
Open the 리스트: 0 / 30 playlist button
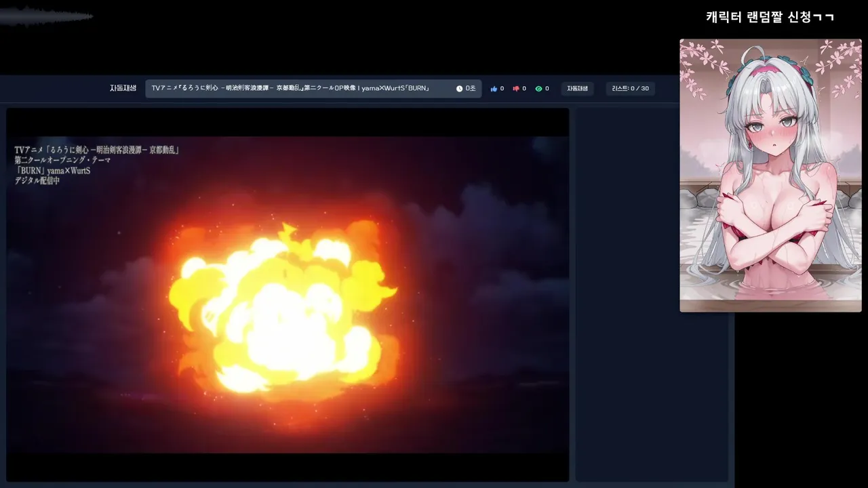point(630,88)
